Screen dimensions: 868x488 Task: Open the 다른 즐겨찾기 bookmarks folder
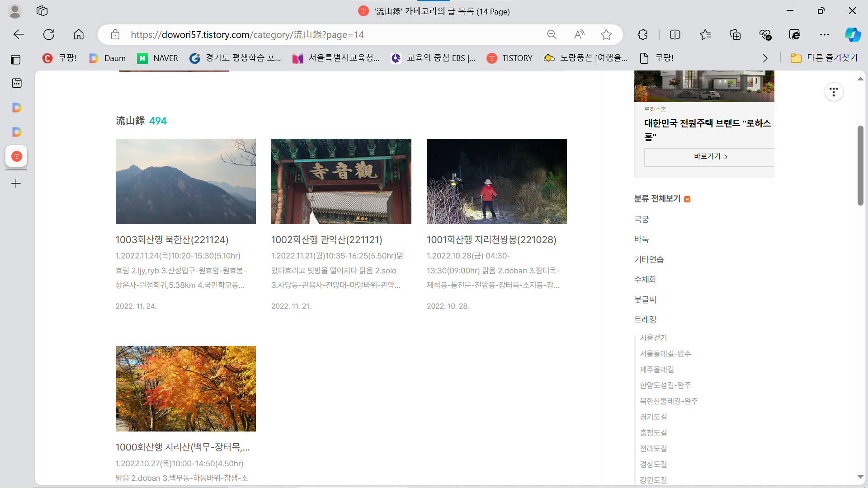[824, 58]
